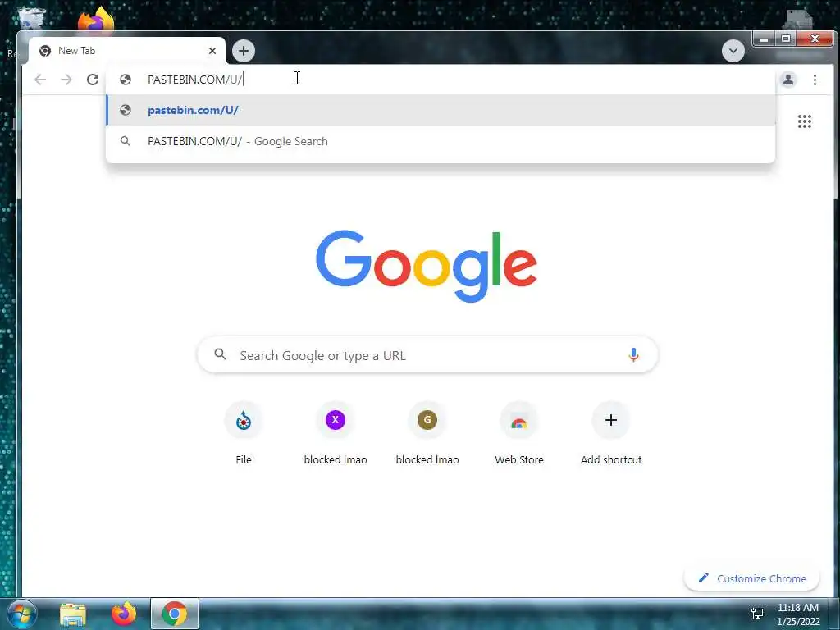The width and height of the screenshot is (840, 630).
Task: Click the globe icon in address bar
Action: (x=126, y=80)
